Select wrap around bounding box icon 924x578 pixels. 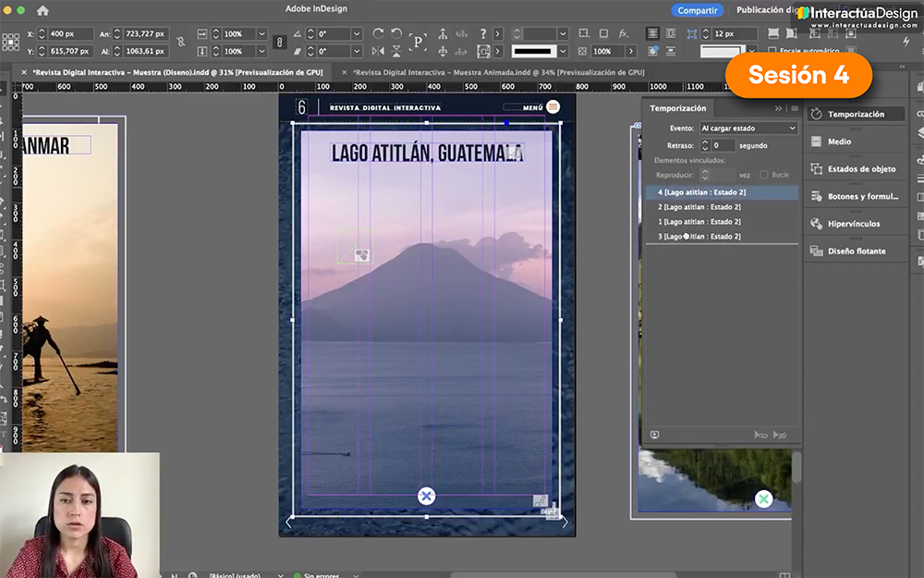coord(671,33)
